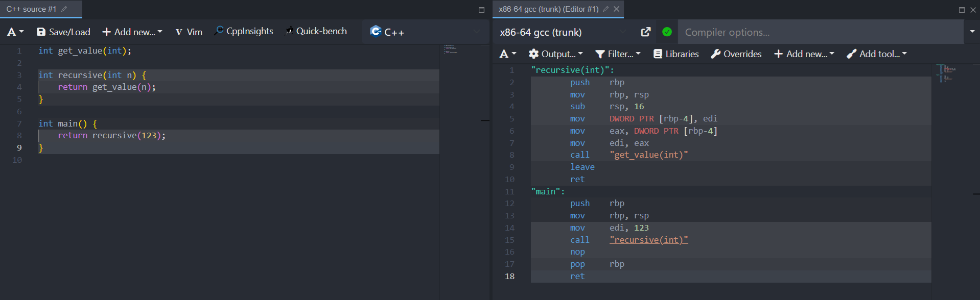Open Overrides dialog
This screenshot has width=980, height=300.
(736, 54)
